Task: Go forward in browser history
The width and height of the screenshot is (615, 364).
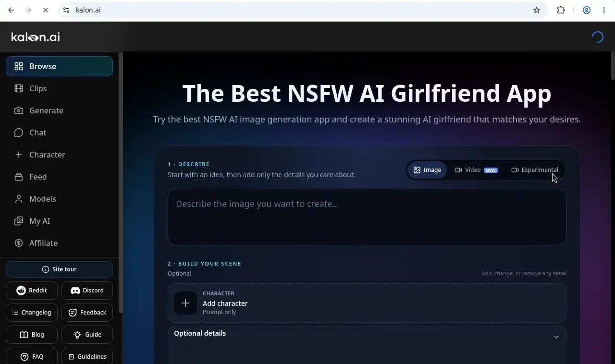Action: tap(28, 10)
